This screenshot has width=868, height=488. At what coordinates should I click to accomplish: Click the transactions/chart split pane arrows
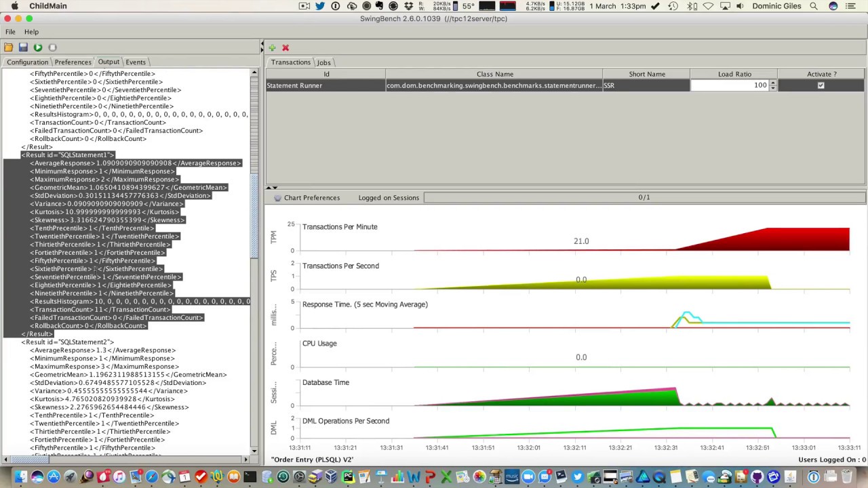click(x=271, y=188)
